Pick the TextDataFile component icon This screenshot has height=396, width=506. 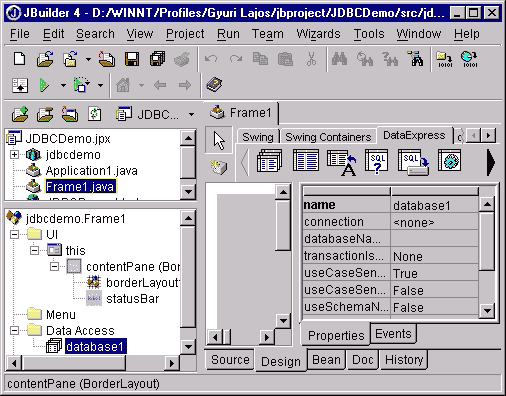[x=342, y=162]
